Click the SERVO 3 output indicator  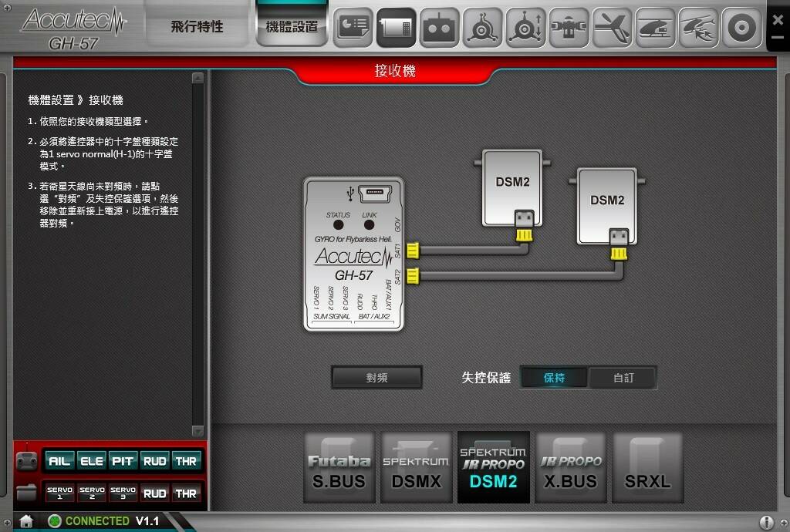pyautogui.click(x=123, y=493)
